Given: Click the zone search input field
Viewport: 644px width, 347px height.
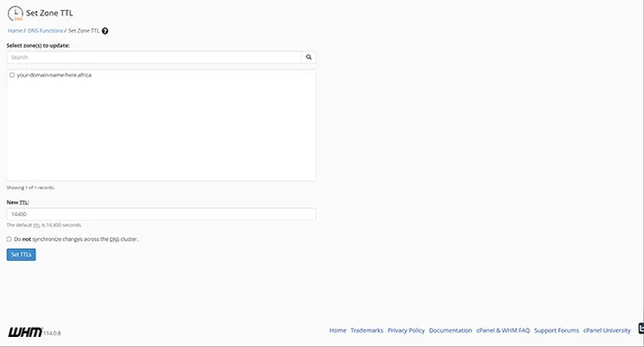Looking at the screenshot, I should [154, 57].
